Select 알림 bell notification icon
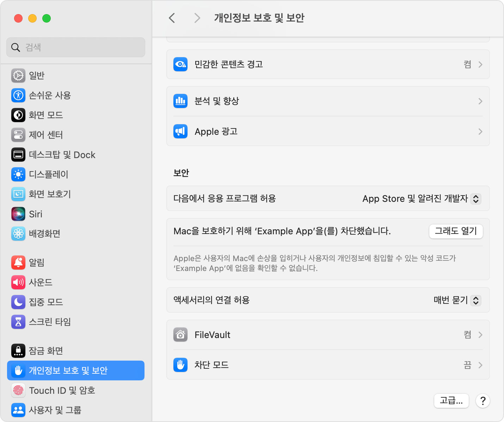The height and width of the screenshot is (422, 504). tap(18, 263)
